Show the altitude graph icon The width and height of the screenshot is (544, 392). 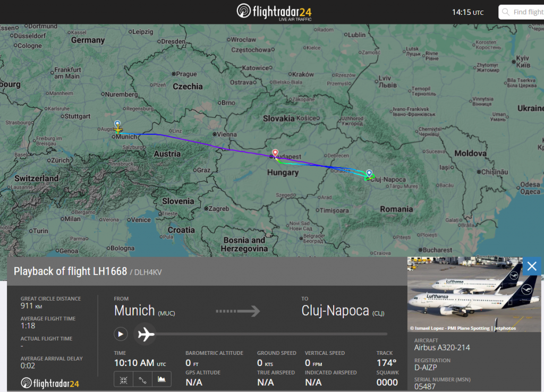(x=161, y=379)
